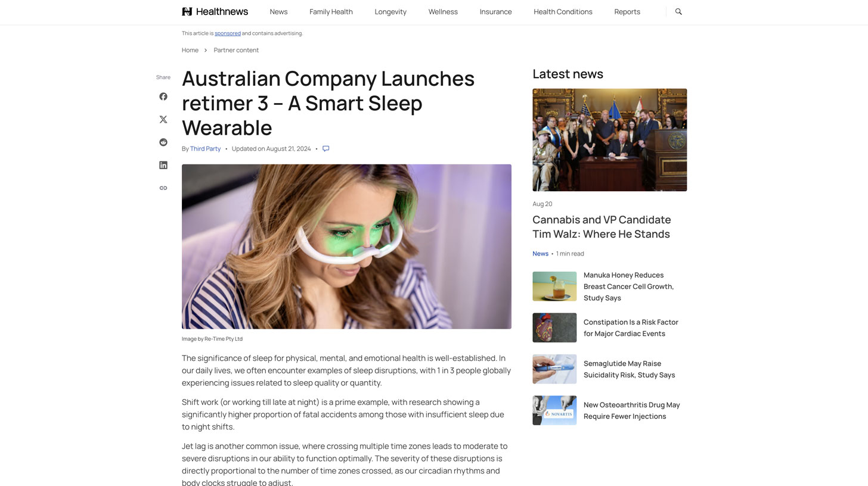The width and height of the screenshot is (868, 486).
Task: Click the breadcrumb chevron separator arrow
Action: point(206,50)
